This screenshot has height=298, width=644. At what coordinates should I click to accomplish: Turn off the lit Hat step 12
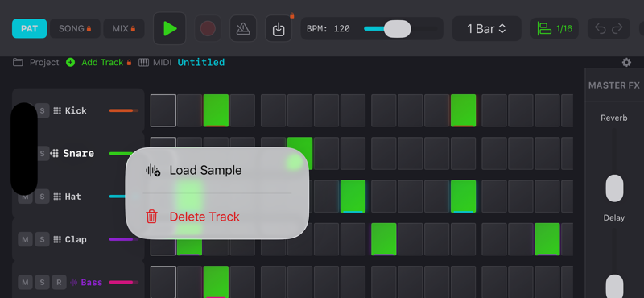pyautogui.click(x=464, y=197)
